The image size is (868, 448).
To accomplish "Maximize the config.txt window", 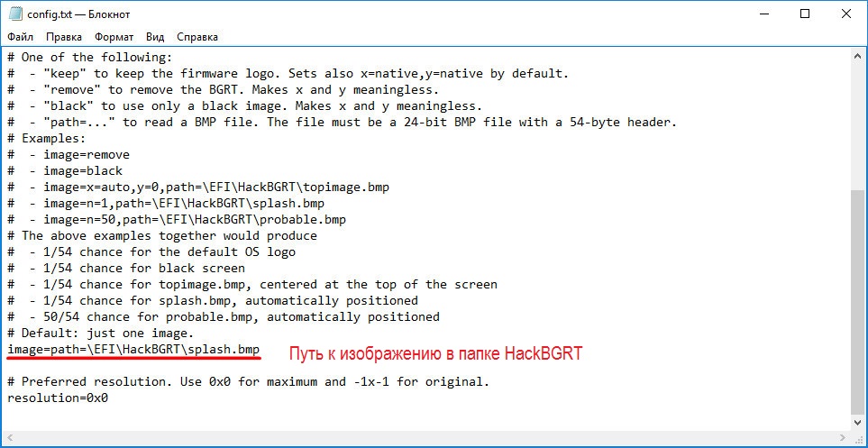I will click(806, 14).
